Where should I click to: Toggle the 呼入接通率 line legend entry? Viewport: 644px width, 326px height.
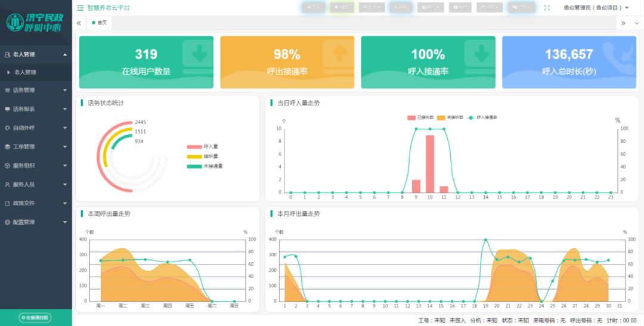(x=483, y=118)
